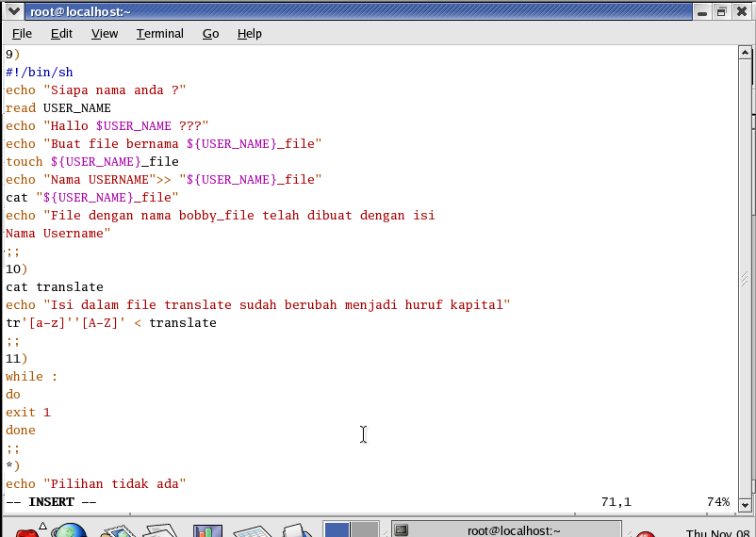Switch to the second gray workspace
This screenshot has height=537, width=756.
[x=364, y=529]
